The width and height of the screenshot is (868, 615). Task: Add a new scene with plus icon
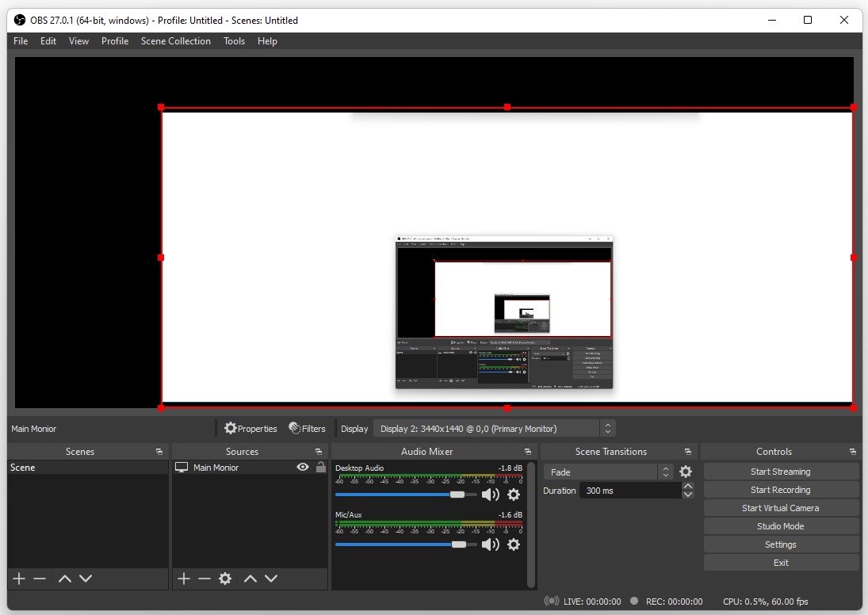point(19,579)
